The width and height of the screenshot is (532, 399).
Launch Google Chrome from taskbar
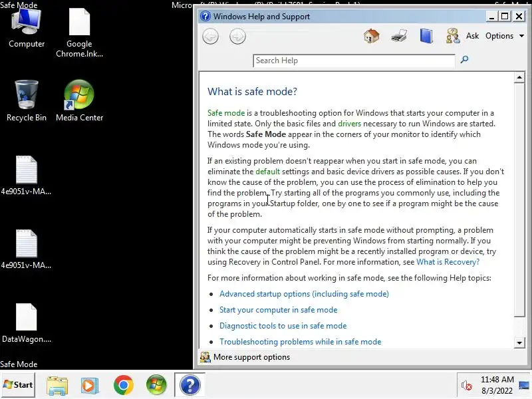(x=124, y=385)
